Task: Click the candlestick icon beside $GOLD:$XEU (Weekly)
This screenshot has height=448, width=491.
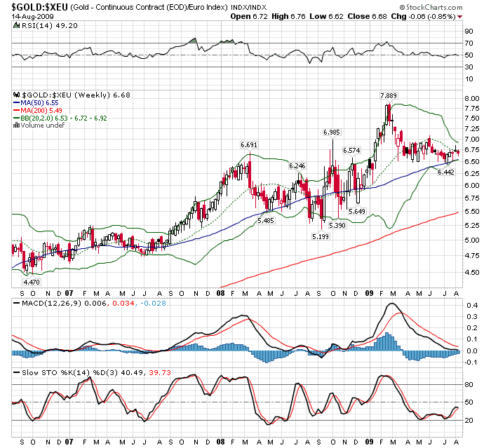Action: (x=17, y=95)
